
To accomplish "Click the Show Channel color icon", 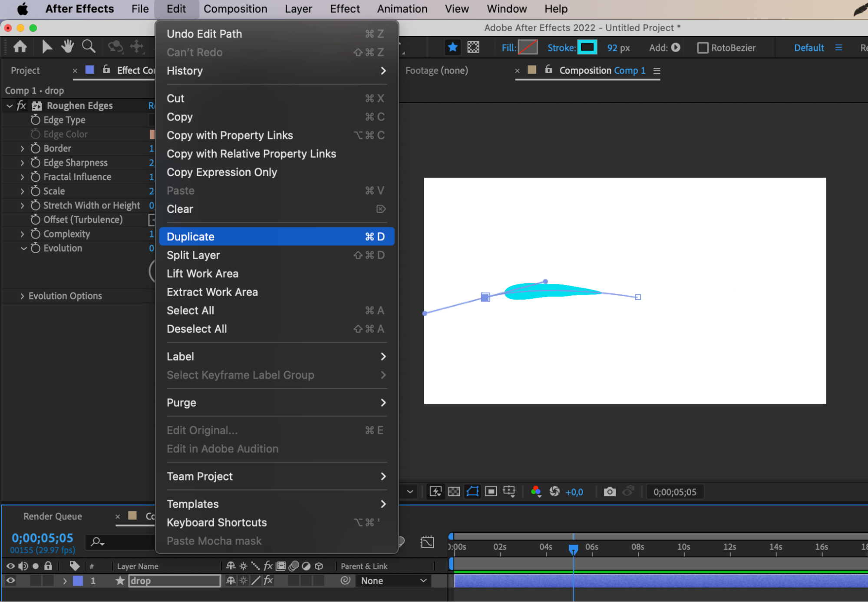I will (x=536, y=492).
